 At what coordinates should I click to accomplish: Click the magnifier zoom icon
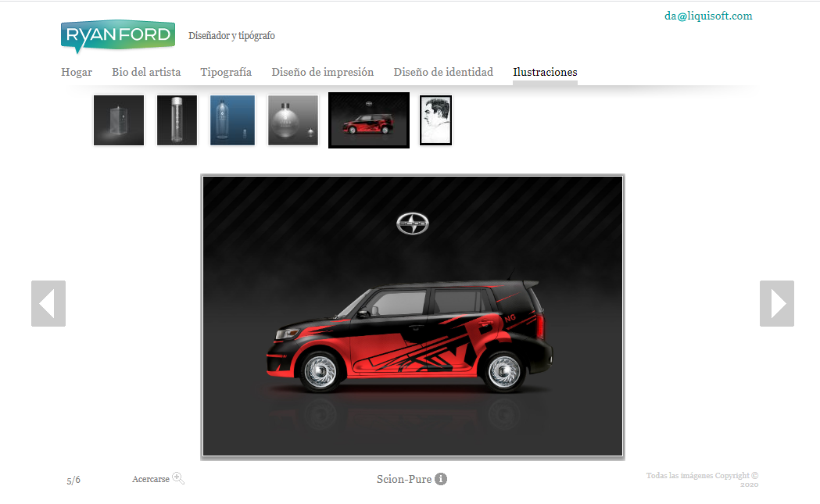[178, 478]
